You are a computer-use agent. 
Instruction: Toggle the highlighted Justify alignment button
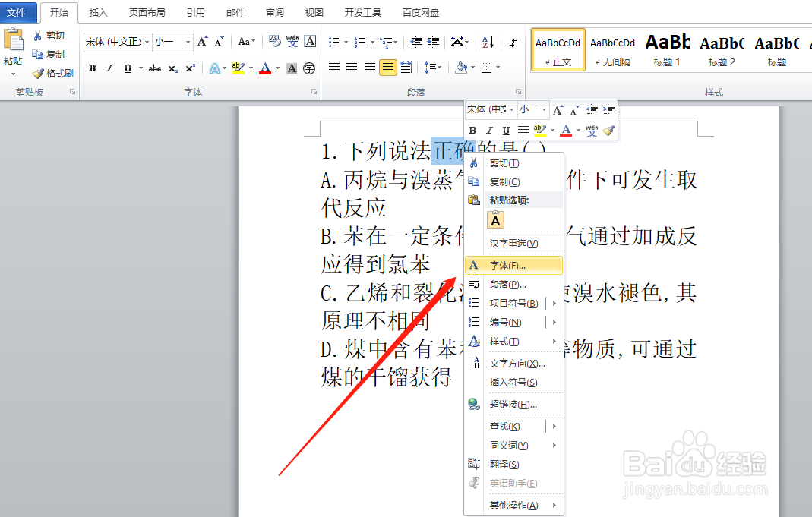pos(387,68)
